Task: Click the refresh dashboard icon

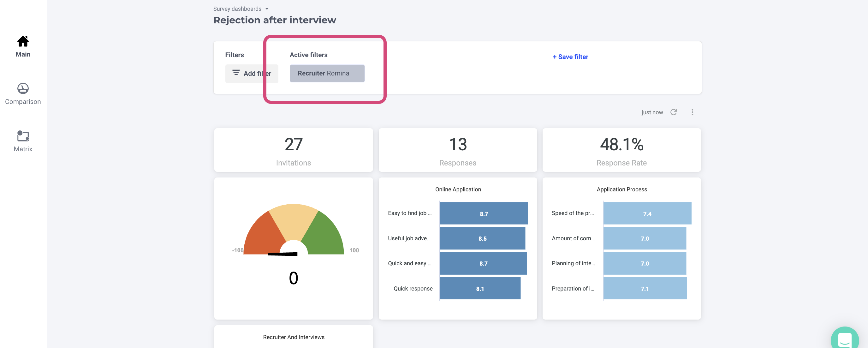Action: (x=673, y=112)
